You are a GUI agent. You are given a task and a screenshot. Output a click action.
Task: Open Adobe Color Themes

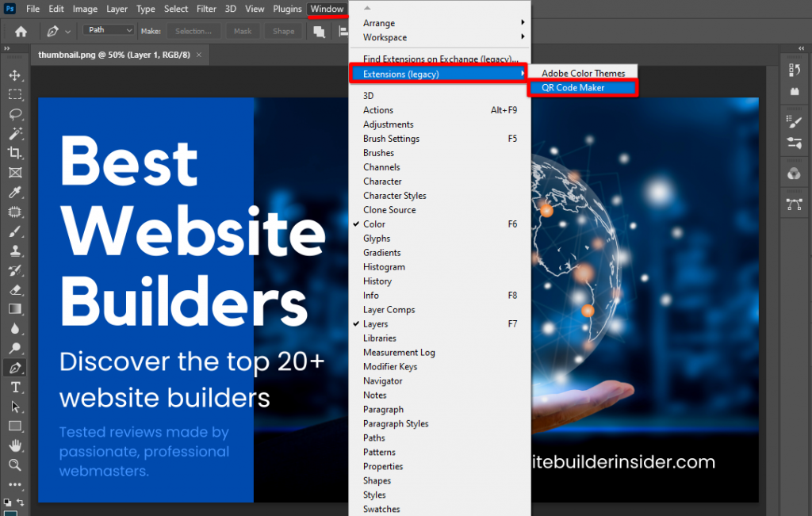click(x=584, y=72)
